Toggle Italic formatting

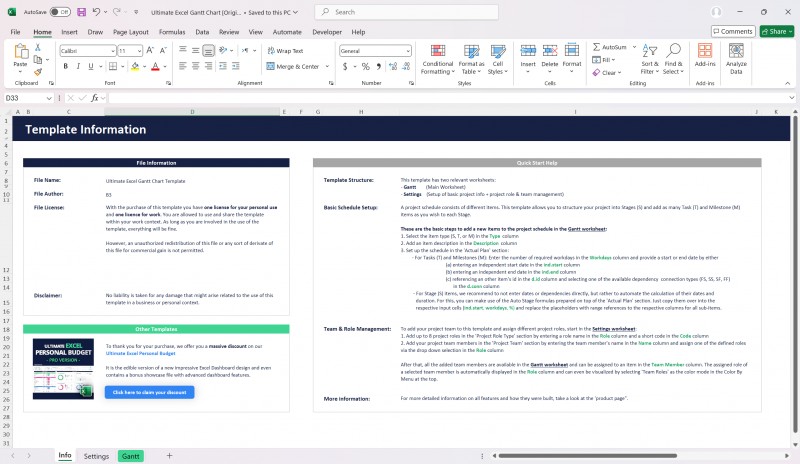pyautogui.click(x=78, y=66)
